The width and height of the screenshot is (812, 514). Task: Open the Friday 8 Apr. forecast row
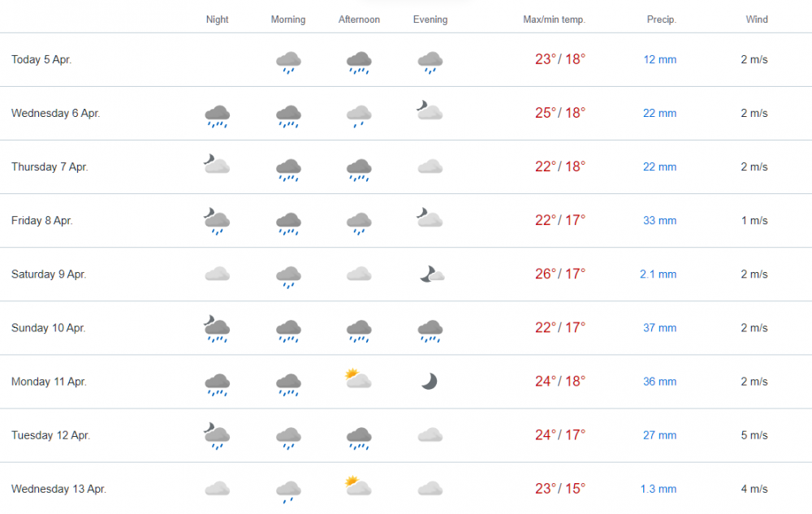coord(406,221)
